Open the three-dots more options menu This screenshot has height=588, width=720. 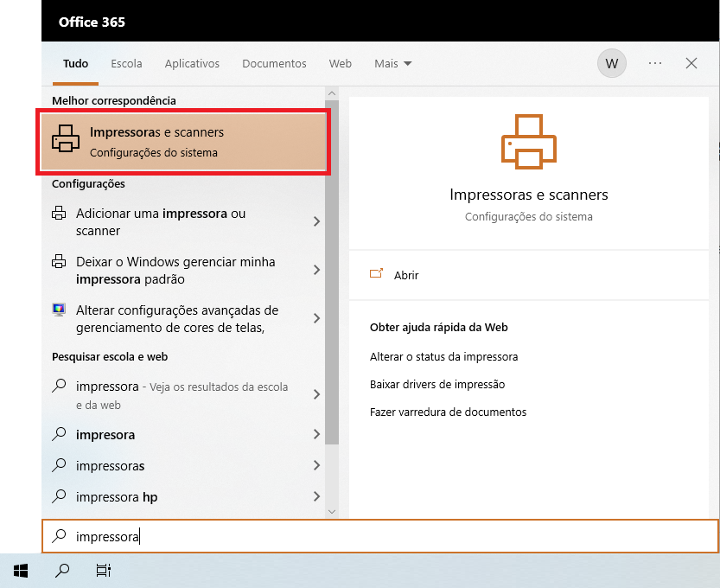[654, 63]
